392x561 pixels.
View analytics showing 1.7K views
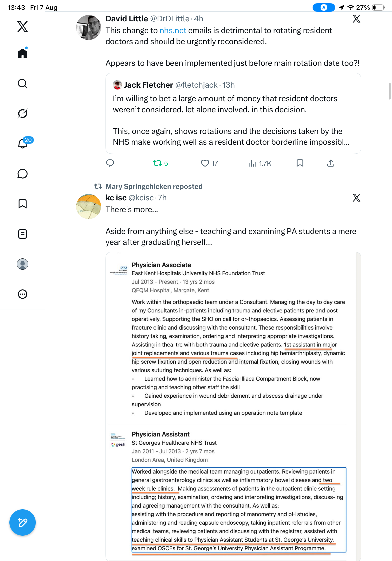(260, 163)
